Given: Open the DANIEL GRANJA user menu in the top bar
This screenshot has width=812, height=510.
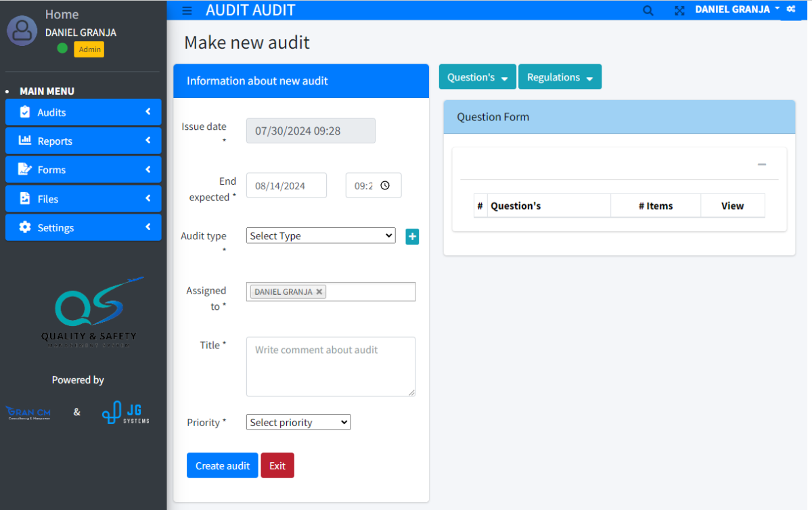Looking at the screenshot, I should pos(738,9).
